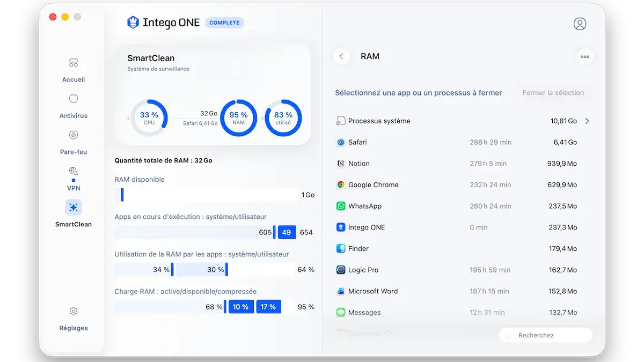Click the Safari app icon
Viewport: 644px width, 362px height.
pos(340,142)
